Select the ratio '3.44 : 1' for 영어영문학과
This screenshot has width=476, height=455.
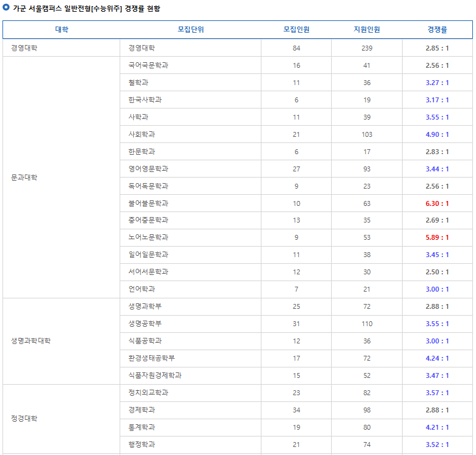437,169
